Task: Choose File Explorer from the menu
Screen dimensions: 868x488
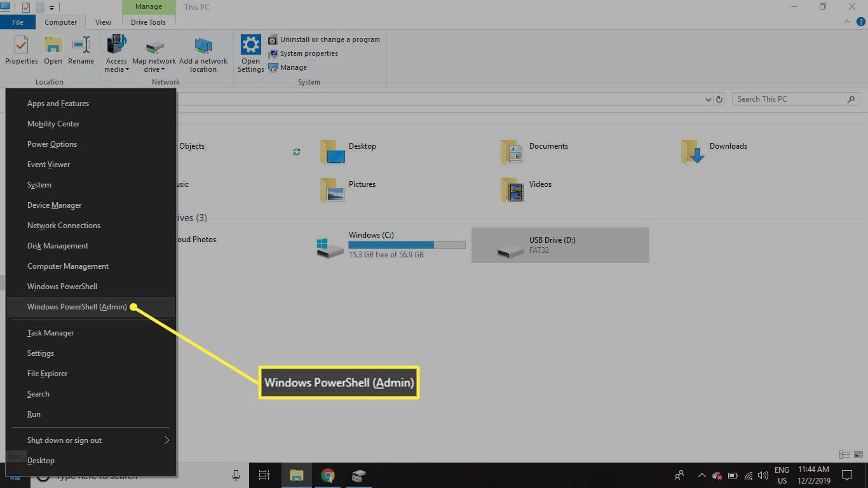Action: click(x=90, y=374)
